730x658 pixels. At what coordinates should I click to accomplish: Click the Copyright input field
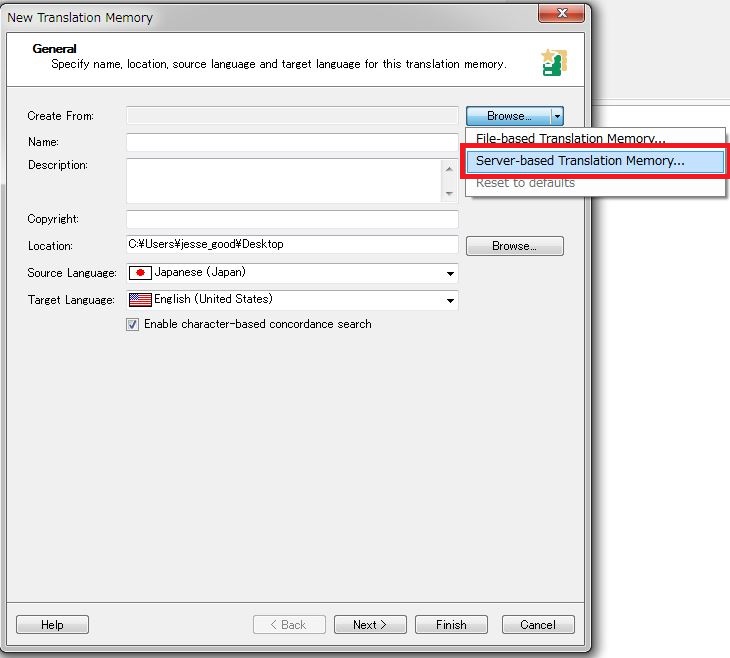point(291,219)
